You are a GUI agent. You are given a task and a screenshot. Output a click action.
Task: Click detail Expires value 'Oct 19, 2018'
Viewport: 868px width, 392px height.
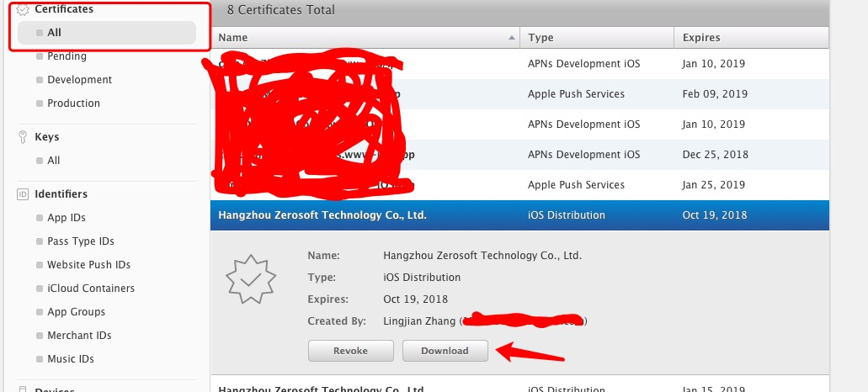pos(415,299)
